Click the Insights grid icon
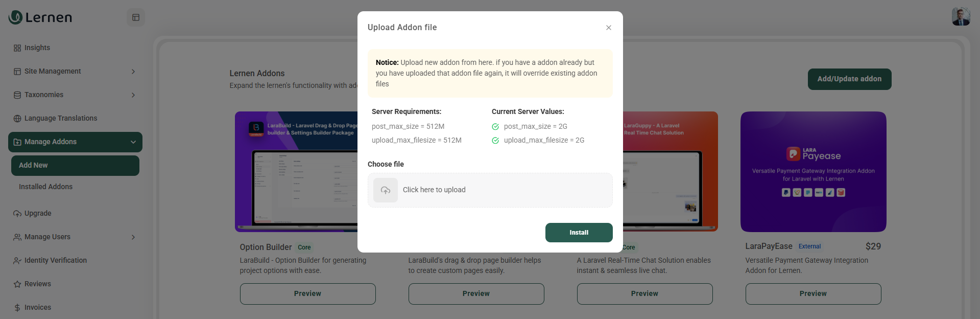This screenshot has width=980, height=319. 17,48
